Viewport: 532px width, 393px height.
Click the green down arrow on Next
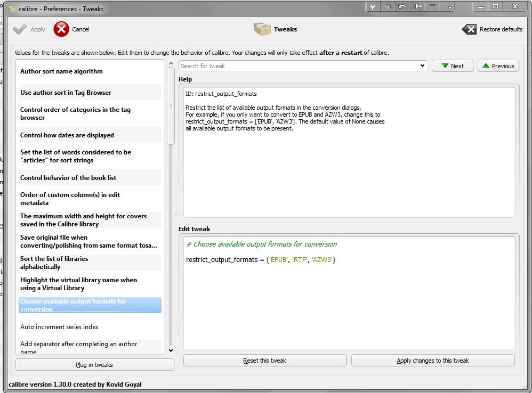point(445,65)
